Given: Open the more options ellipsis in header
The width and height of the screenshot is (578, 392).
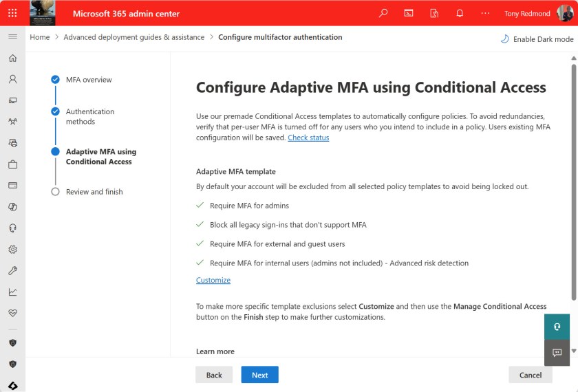Looking at the screenshot, I should [485, 13].
